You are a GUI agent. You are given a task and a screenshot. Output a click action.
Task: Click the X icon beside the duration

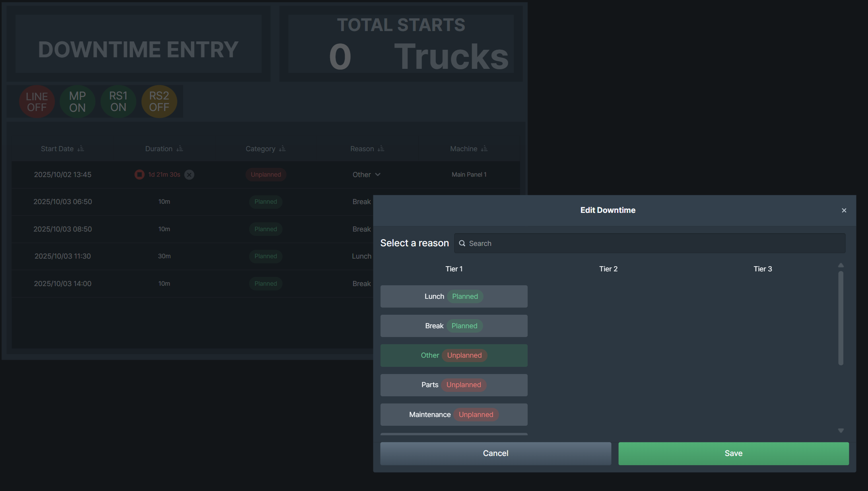189,175
